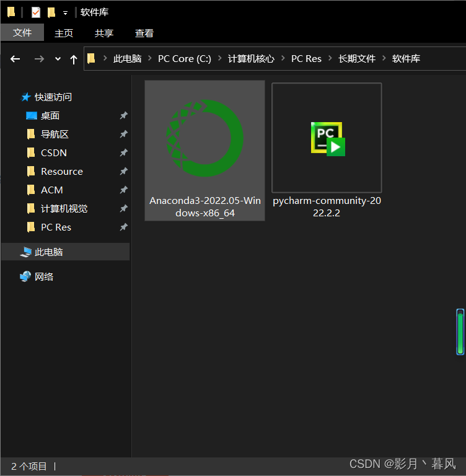Expand chevron after PC Core (C:) breadcrumb

[220, 58]
